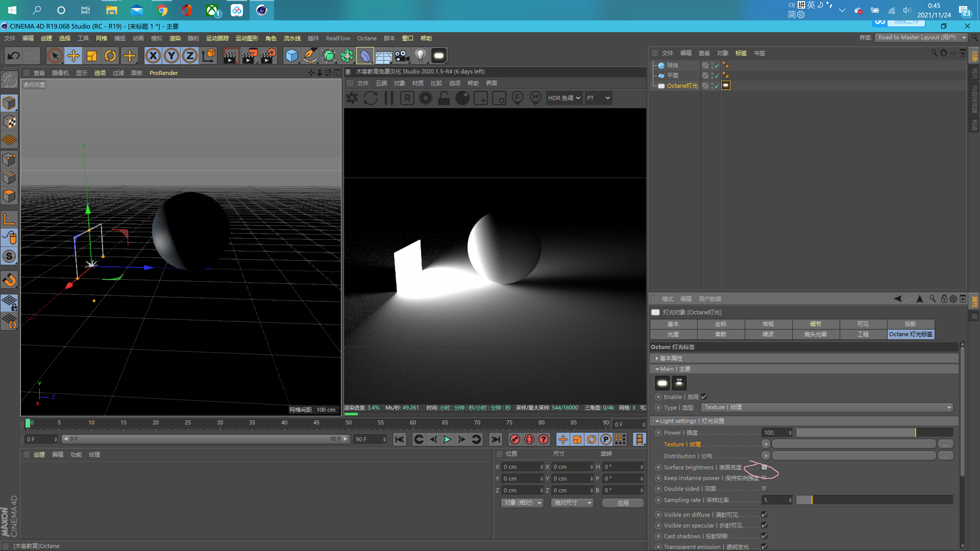Activate the Rotate tool

[110, 56]
